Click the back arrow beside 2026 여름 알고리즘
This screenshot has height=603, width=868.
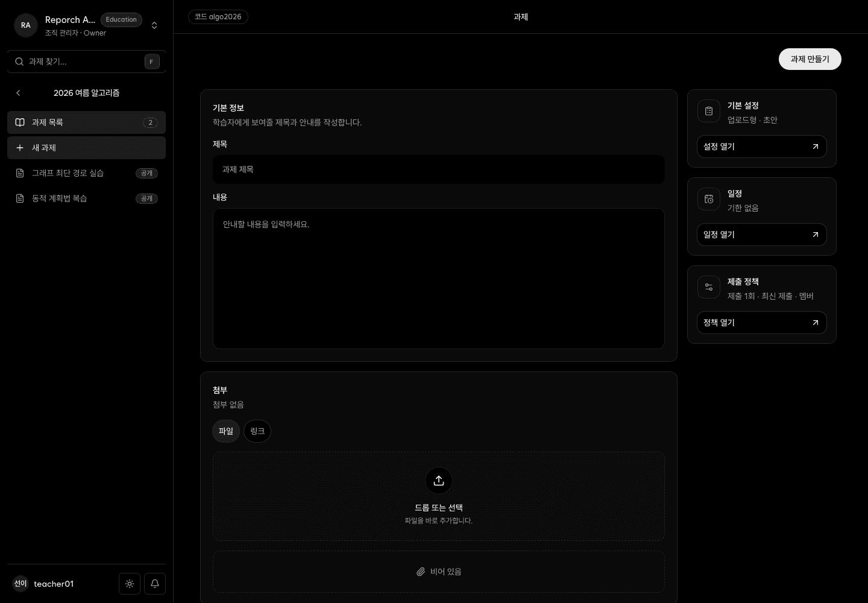point(18,93)
